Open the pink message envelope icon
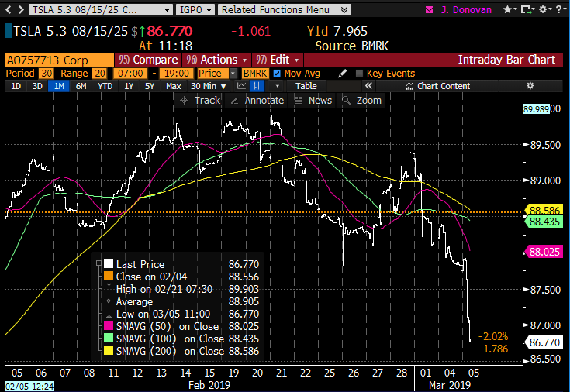The height and width of the screenshot is (392, 570). (430, 10)
